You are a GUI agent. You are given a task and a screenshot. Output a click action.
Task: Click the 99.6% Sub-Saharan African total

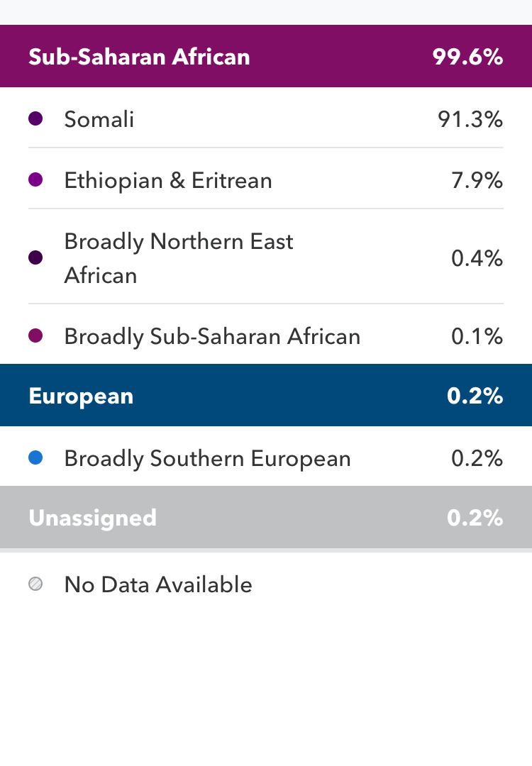pyautogui.click(x=467, y=57)
